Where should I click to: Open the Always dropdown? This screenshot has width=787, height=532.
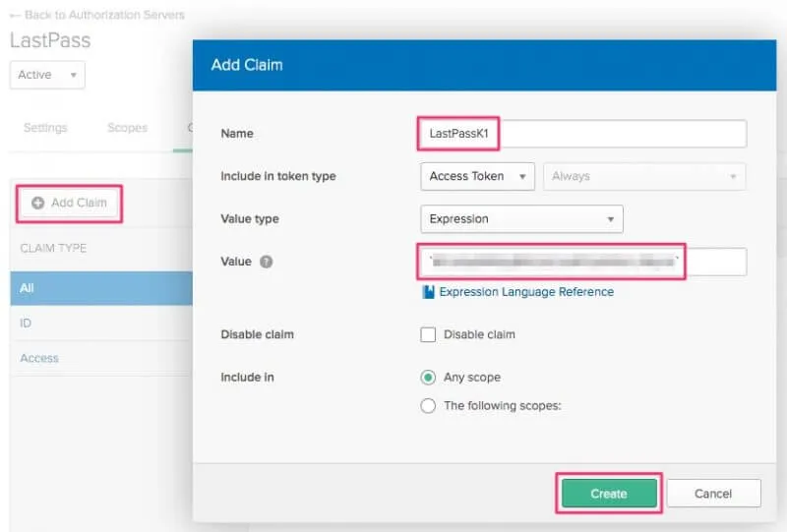644,176
